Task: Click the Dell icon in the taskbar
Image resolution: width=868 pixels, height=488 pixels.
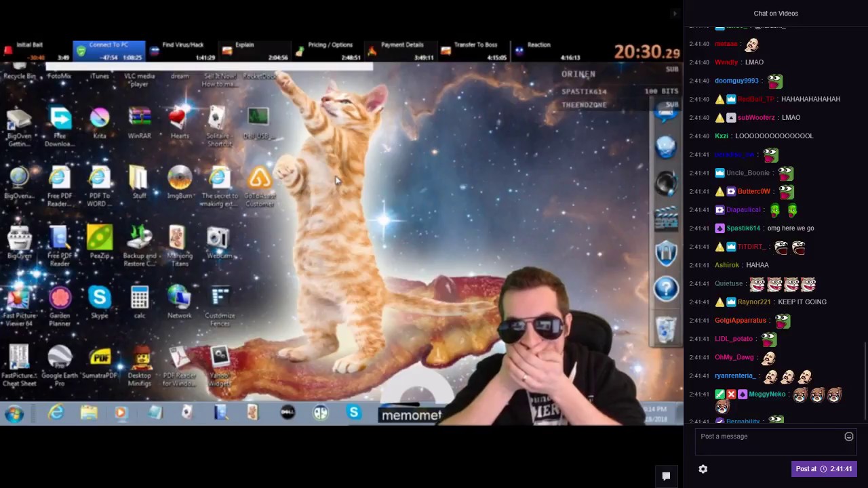Action: (288, 412)
